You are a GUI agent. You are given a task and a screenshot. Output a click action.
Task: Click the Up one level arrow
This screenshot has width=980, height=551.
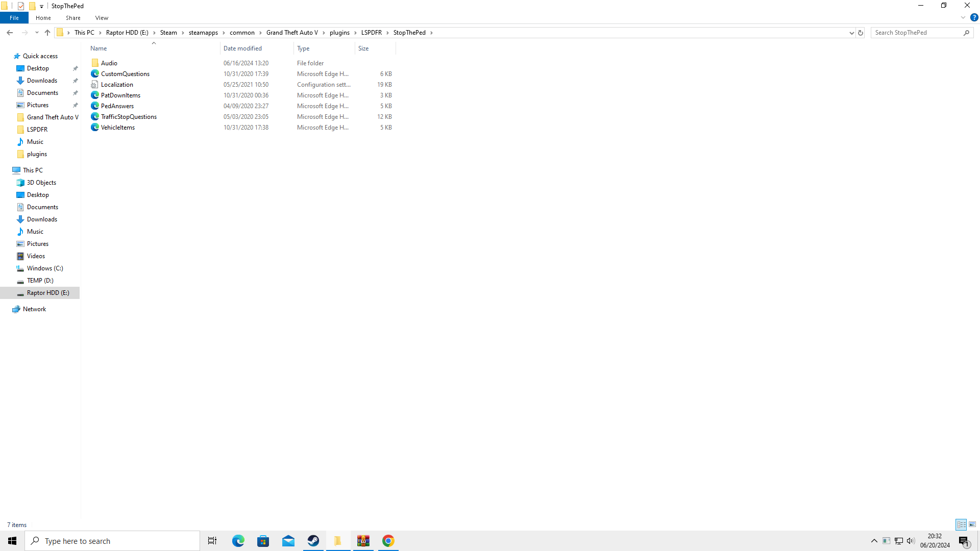(x=47, y=33)
